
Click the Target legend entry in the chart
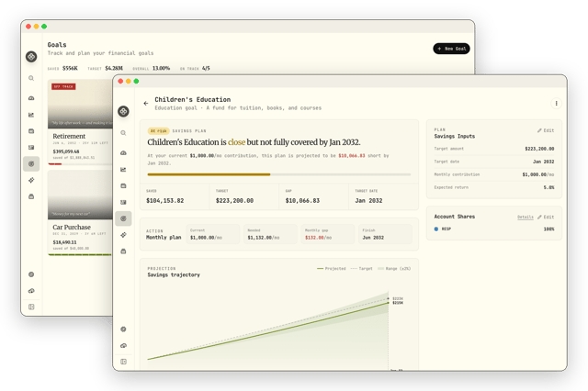[x=361, y=269]
